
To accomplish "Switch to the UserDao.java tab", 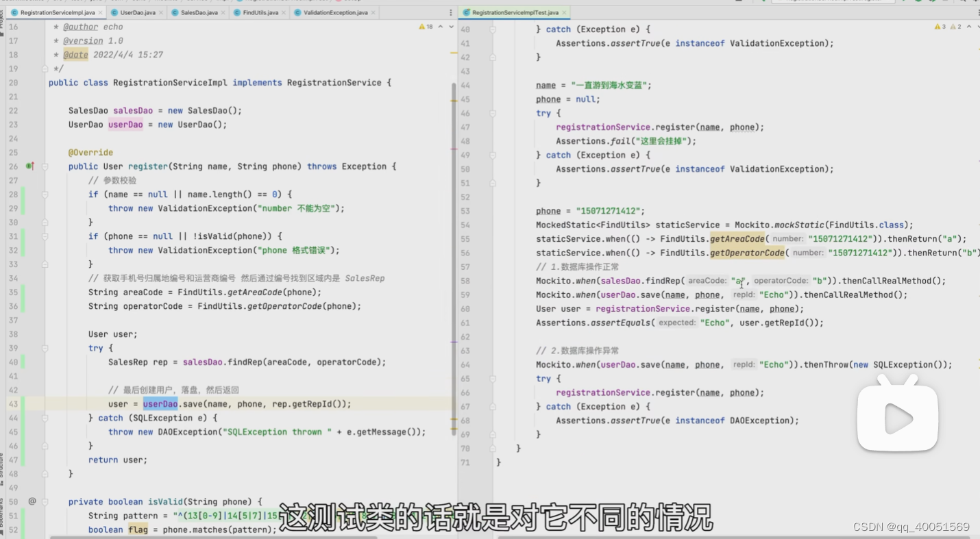I will click(137, 12).
